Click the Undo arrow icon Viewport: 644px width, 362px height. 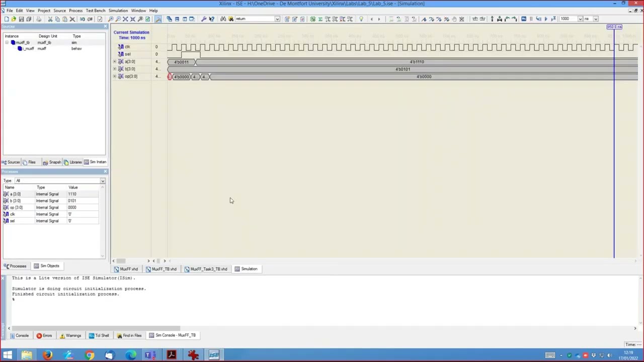coord(82,19)
